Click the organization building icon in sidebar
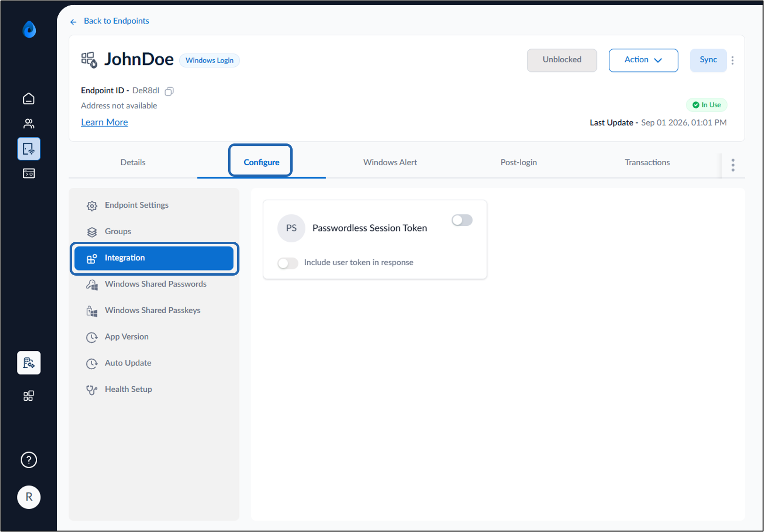The image size is (764, 532). tap(29, 363)
